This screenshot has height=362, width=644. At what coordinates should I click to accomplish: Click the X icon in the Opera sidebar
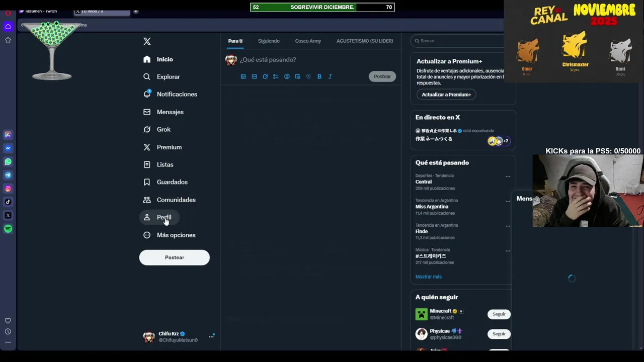point(8,215)
